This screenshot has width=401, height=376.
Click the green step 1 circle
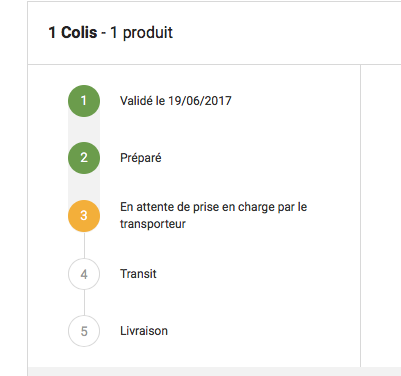tap(84, 101)
